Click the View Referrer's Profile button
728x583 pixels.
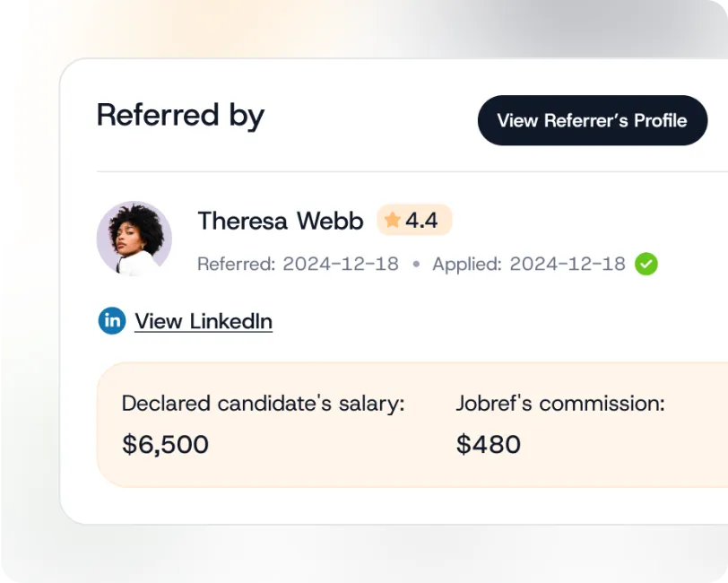[x=592, y=120]
